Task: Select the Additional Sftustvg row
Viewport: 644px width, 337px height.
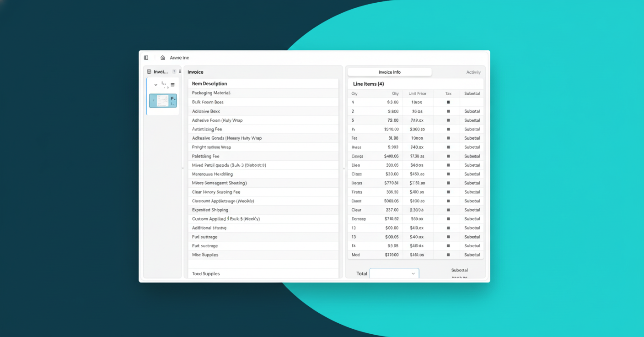Action: [263, 228]
